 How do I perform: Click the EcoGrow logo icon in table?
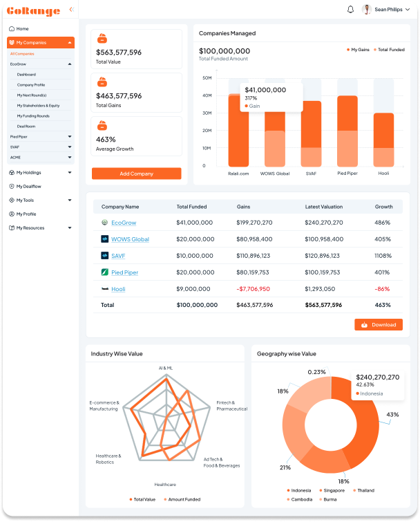pos(105,222)
